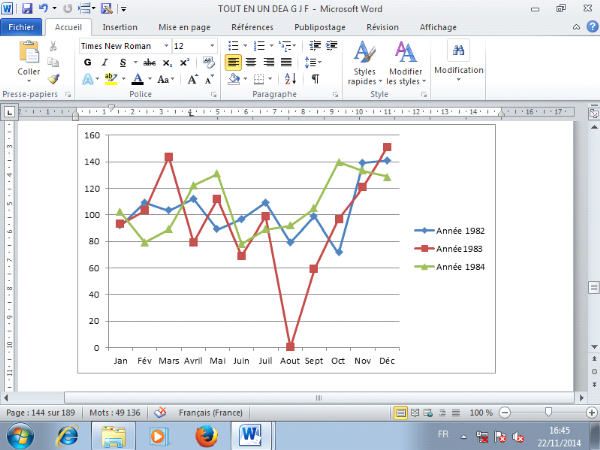Click the Modifier les styles icon

[405, 62]
